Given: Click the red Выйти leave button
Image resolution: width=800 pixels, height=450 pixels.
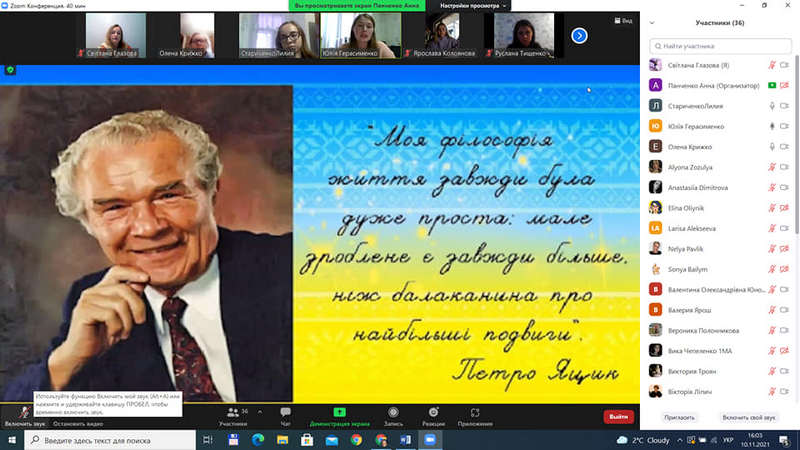Looking at the screenshot, I should [x=618, y=417].
